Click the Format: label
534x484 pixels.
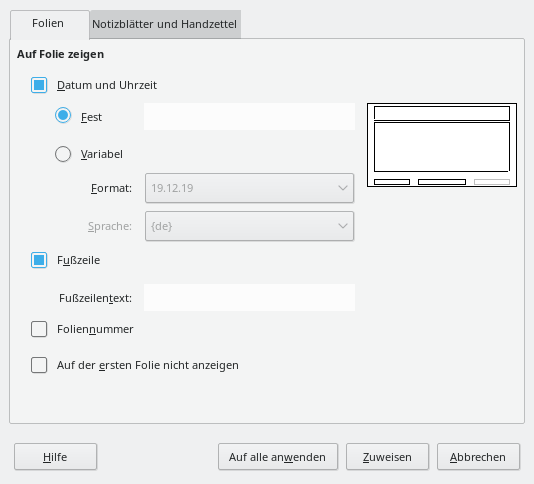[x=111, y=188]
